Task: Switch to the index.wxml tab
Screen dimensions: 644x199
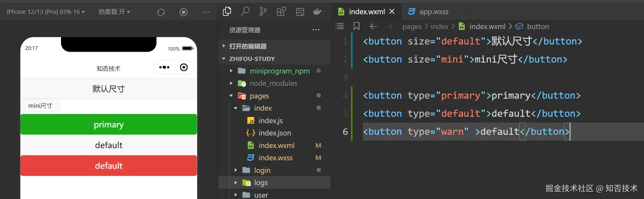Action: coord(367,12)
